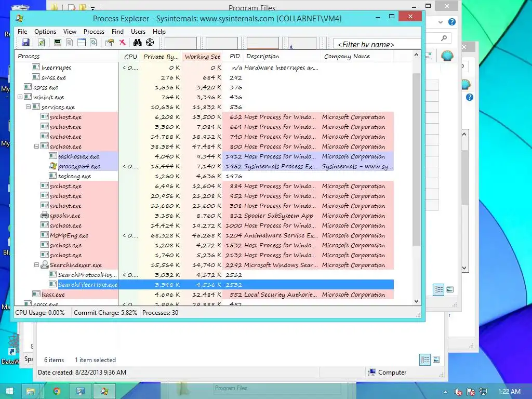This screenshot has width=532, height=399.
Task: Select the MsMpEng.exe process row
Action: point(204,235)
